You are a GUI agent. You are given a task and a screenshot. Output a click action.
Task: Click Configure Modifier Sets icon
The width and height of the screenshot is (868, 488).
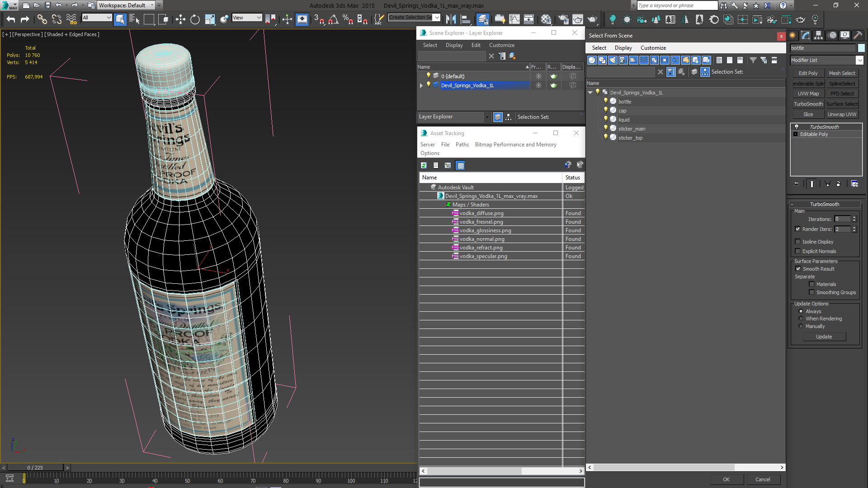(854, 184)
